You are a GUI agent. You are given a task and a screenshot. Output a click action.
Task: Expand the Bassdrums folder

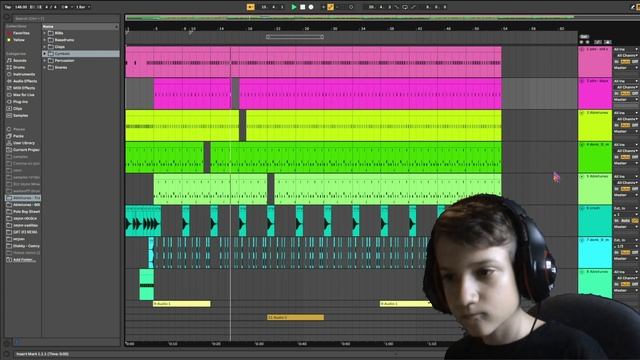tap(45, 40)
